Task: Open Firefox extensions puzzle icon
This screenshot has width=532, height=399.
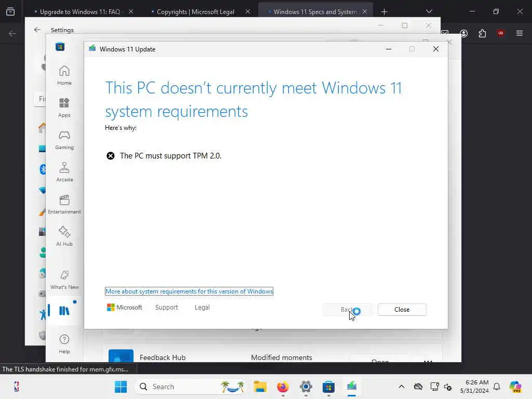Action: point(482,33)
